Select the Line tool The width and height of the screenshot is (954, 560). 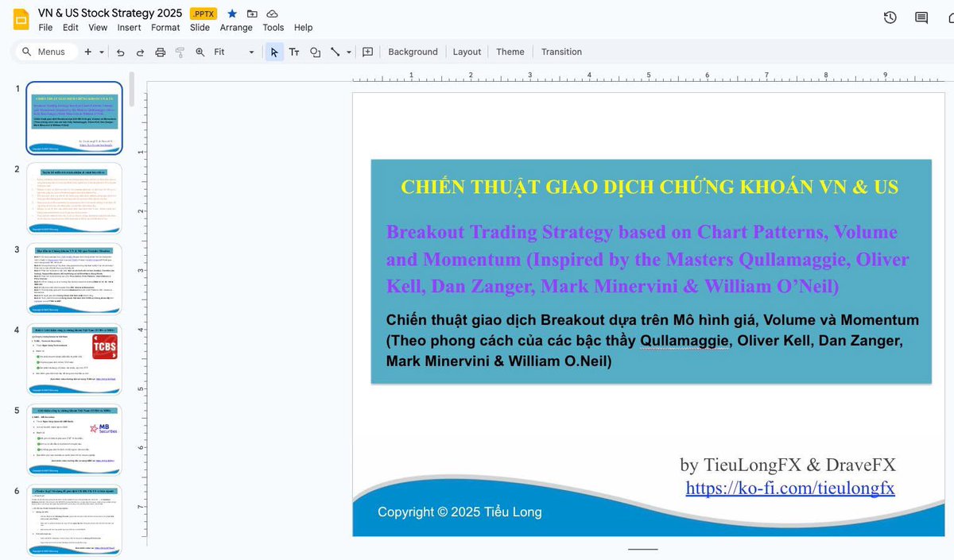[335, 52]
